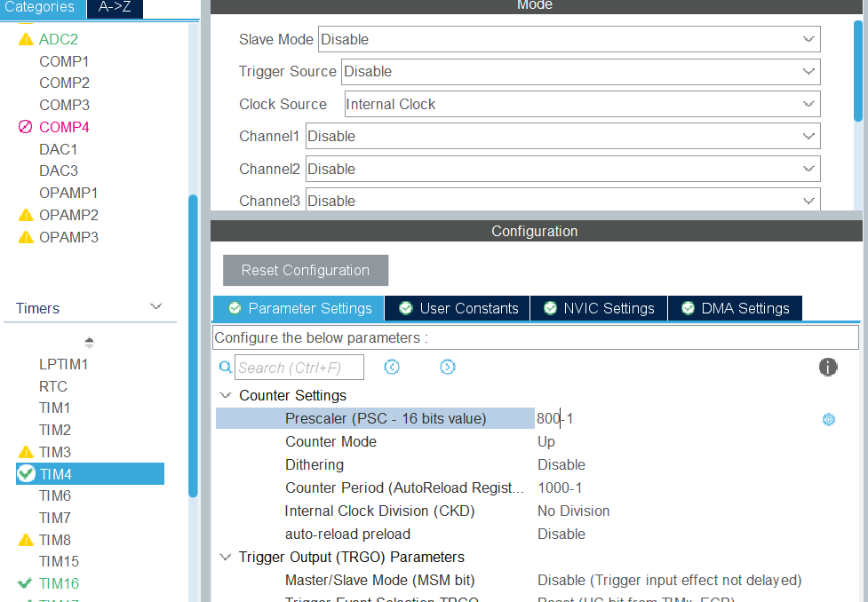The height and width of the screenshot is (602, 868).
Task: Select TIM15 under Timers
Action: [x=60, y=561]
